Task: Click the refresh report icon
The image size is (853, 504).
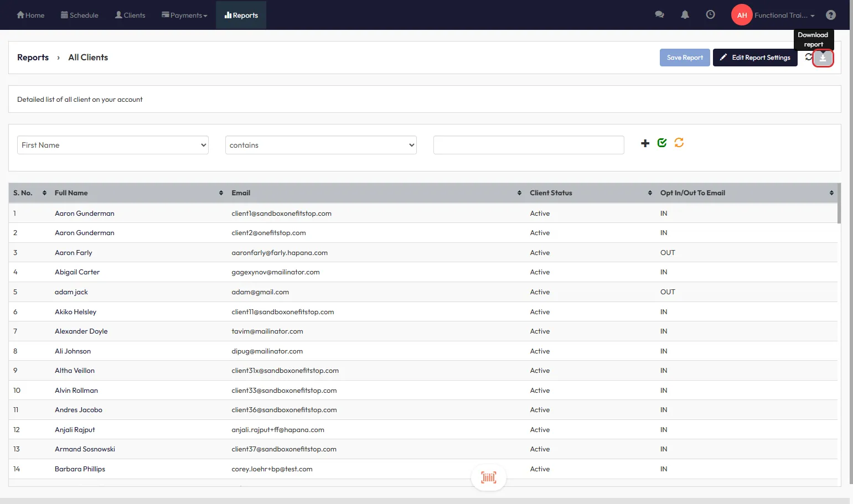Action: pyautogui.click(x=808, y=57)
